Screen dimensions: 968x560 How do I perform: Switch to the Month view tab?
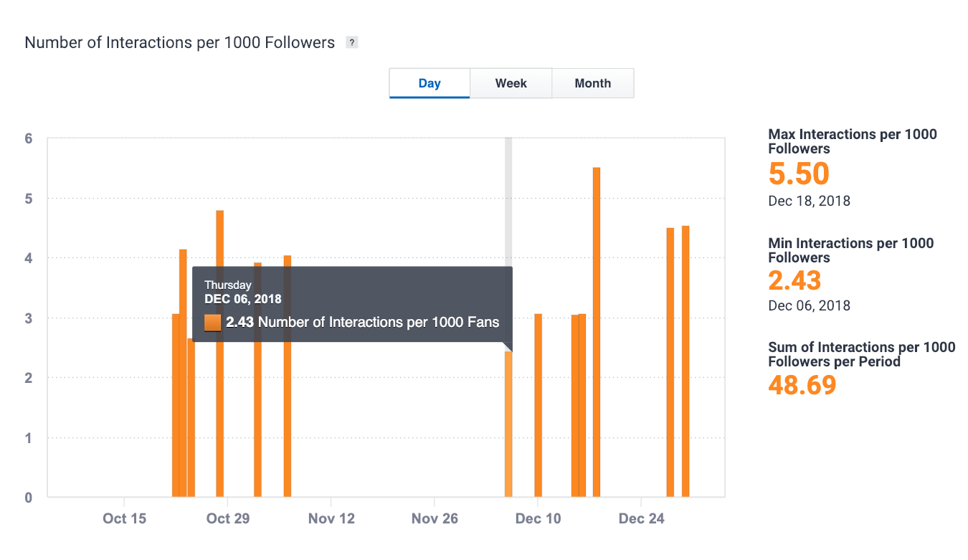[592, 83]
